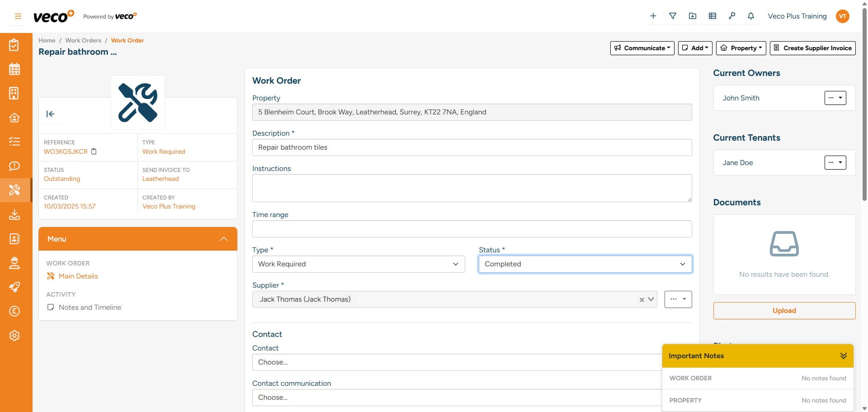
Task: Click the plus icon in top bar
Action: click(x=653, y=16)
